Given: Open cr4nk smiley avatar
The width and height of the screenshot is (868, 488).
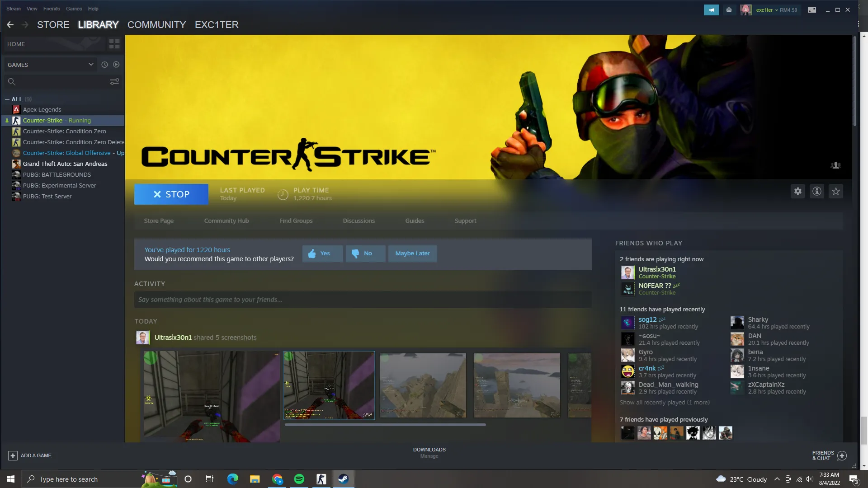Looking at the screenshot, I should click(627, 371).
